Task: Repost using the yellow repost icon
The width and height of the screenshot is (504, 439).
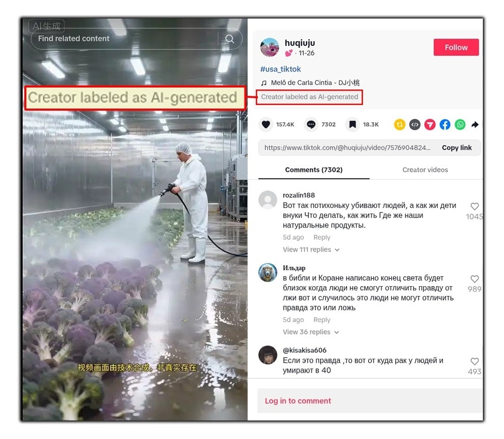Action: (x=399, y=125)
